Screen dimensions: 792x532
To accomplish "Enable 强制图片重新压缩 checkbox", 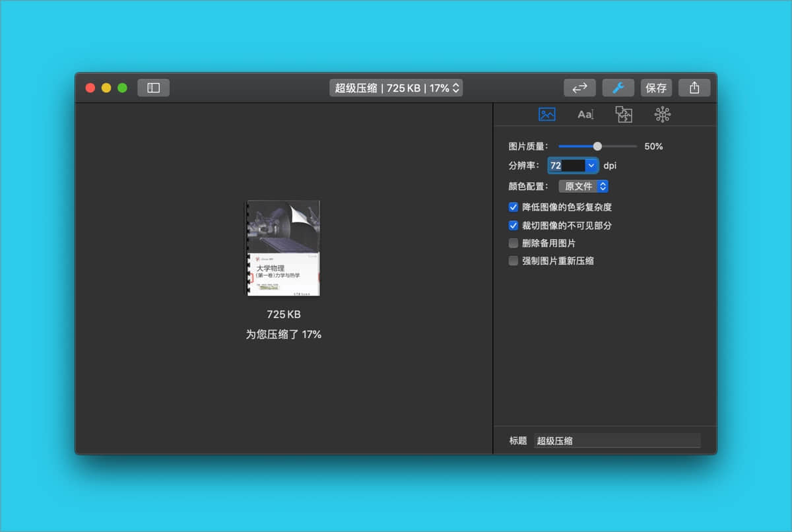I will click(x=513, y=261).
